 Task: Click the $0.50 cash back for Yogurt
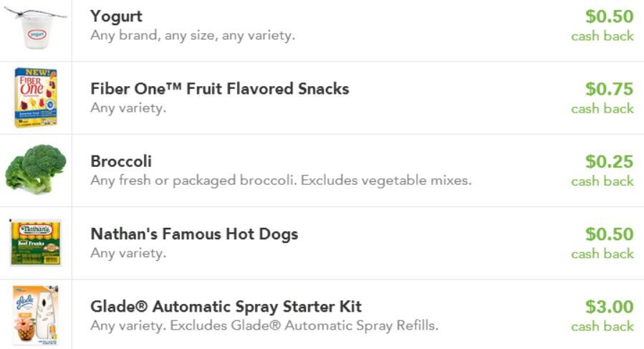click(609, 16)
